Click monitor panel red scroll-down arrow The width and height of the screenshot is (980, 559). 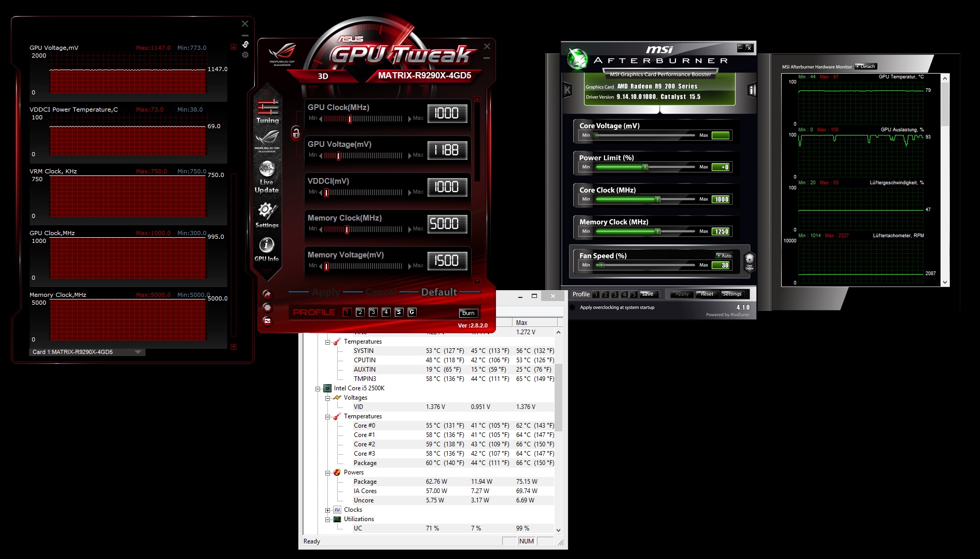coord(233,347)
